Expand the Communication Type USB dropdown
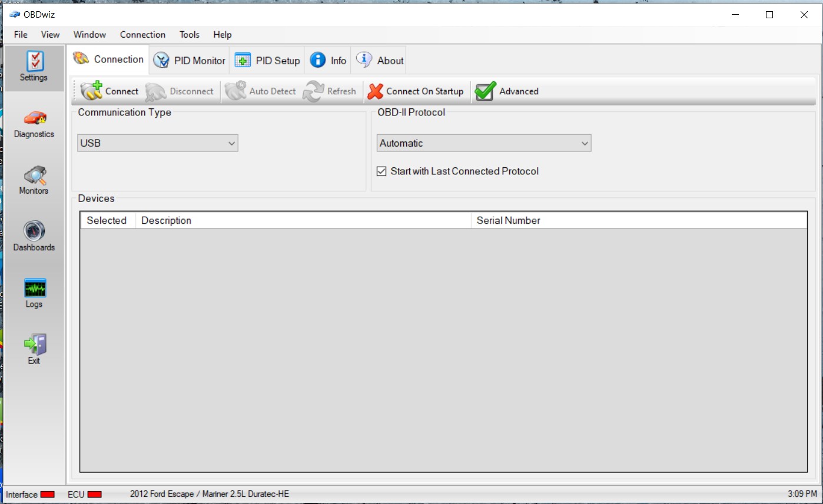The image size is (823, 504). (158, 143)
